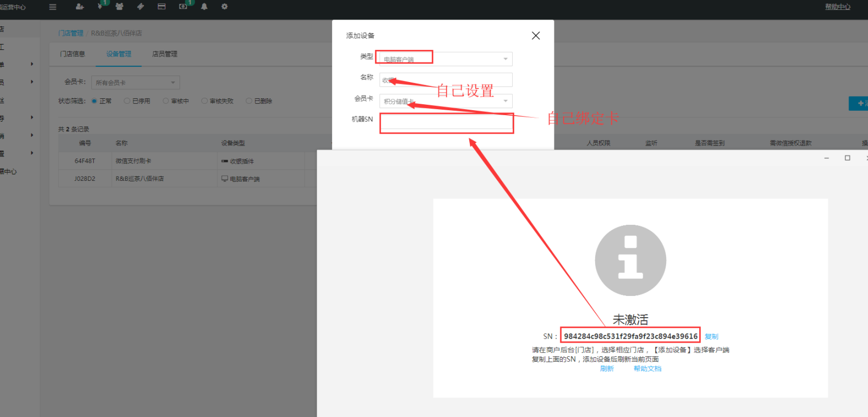The width and height of the screenshot is (868, 417).
Task: Click the ticket coupon icon in top bar
Action: 141,7
